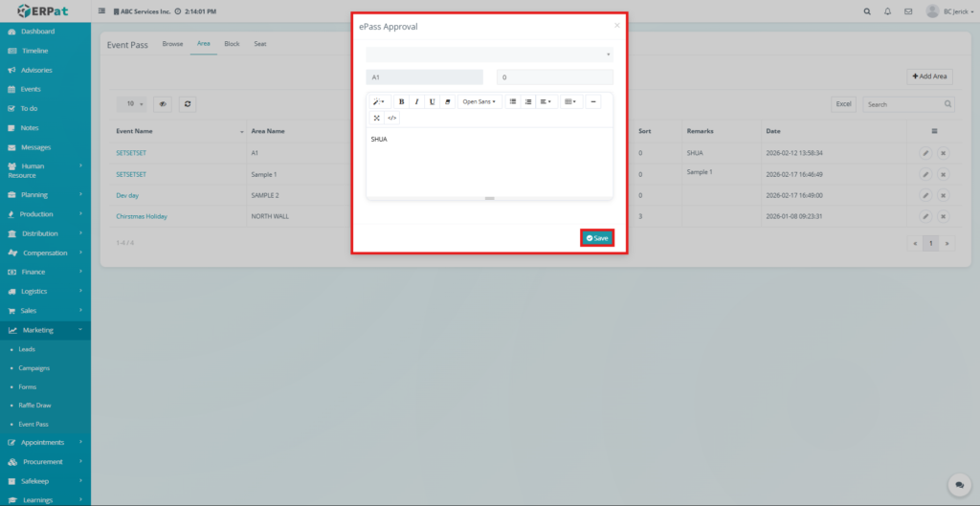Open Events from the sidebar
This screenshot has width=980, height=506.
click(x=30, y=89)
